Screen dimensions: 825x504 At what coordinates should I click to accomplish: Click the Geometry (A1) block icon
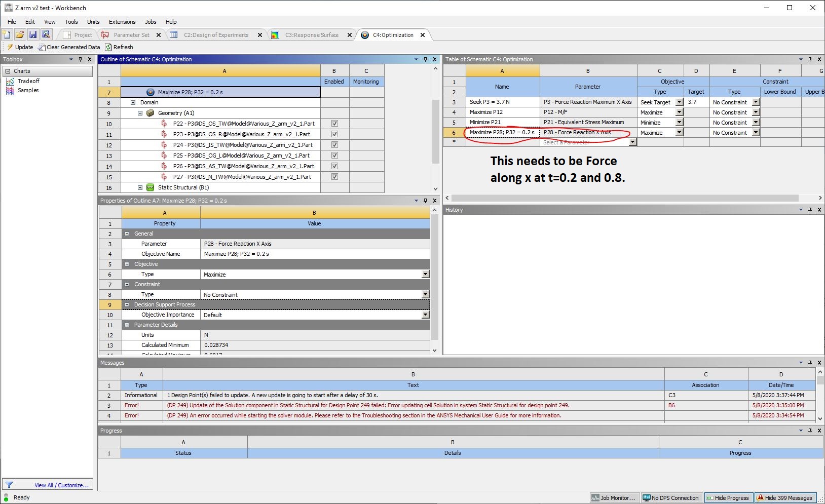[150, 113]
